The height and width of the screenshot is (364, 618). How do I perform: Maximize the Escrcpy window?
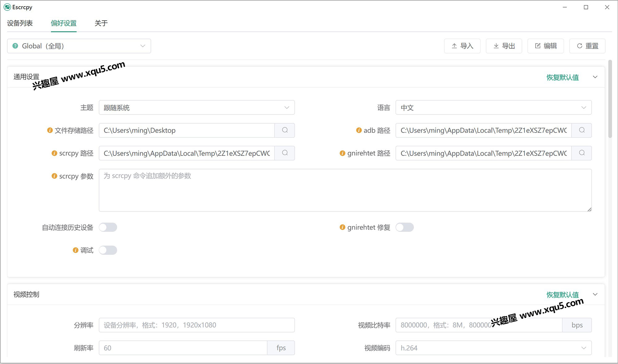(x=586, y=7)
